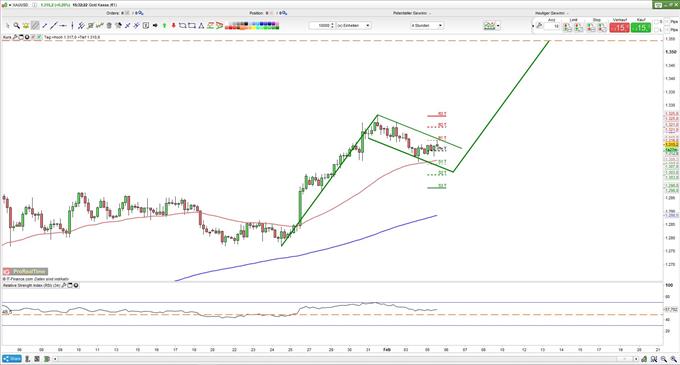
Task: Open the Einheiten units dropdown
Action: 354,26
